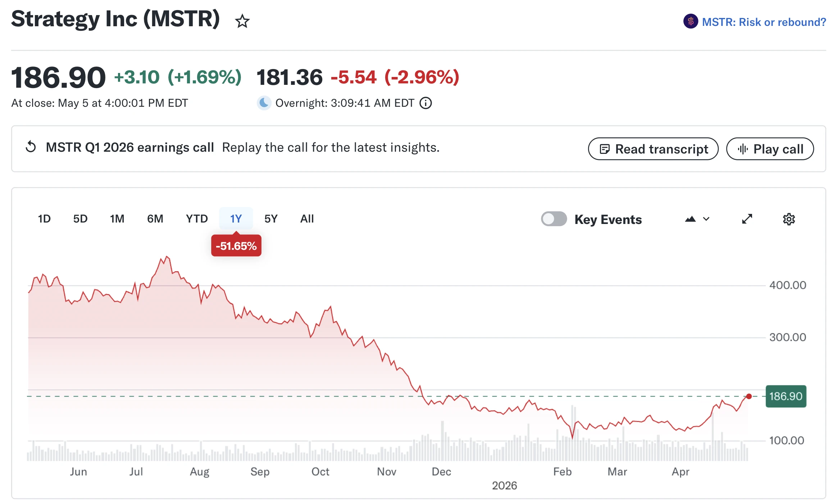This screenshot has height=504, width=833.
Task: Click the 100.00 axis label
Action: [x=787, y=440]
